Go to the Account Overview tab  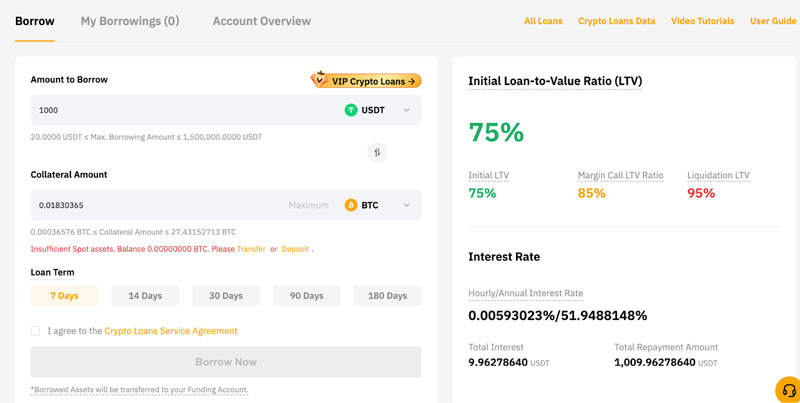(x=262, y=21)
